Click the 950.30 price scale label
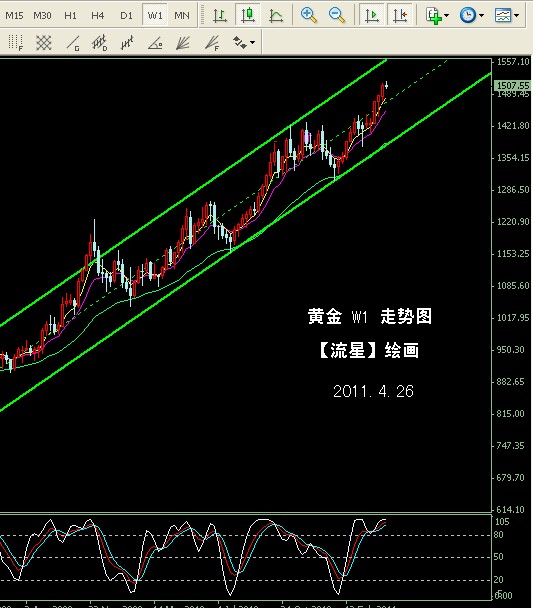The width and height of the screenshot is (533, 608). 510,350
